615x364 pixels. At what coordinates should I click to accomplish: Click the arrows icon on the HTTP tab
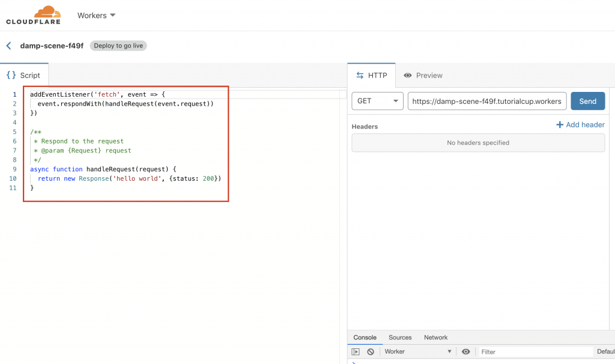(x=360, y=75)
